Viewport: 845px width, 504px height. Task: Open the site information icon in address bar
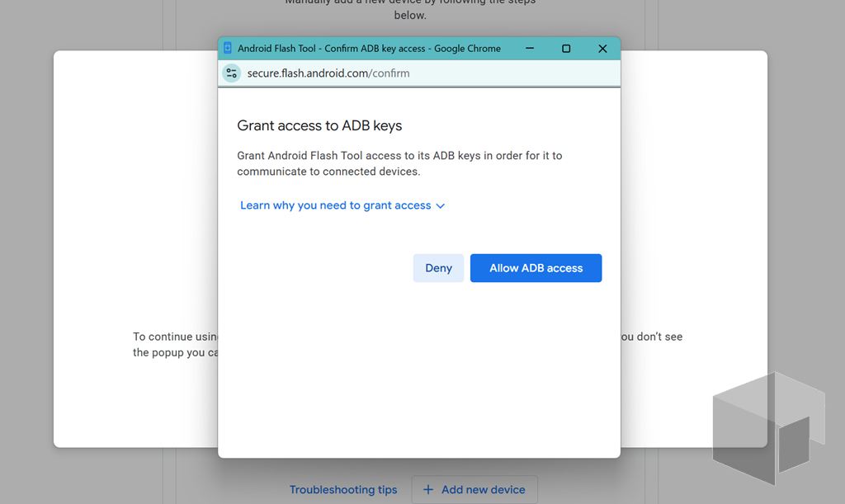pyautogui.click(x=232, y=73)
